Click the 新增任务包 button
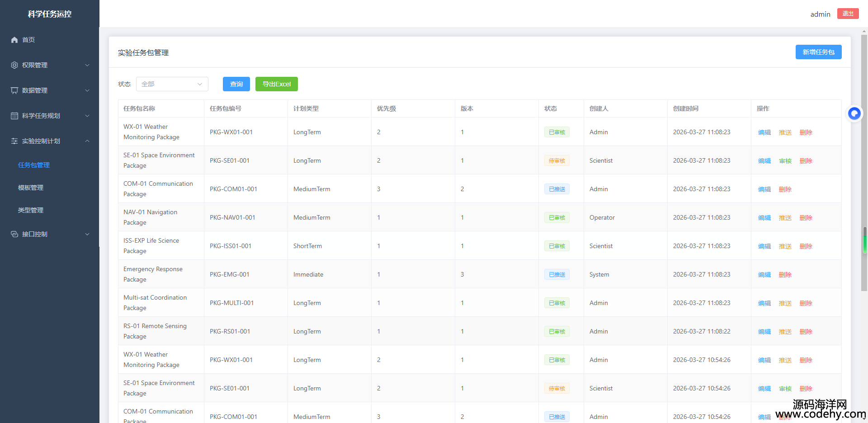The image size is (868, 423). point(818,52)
